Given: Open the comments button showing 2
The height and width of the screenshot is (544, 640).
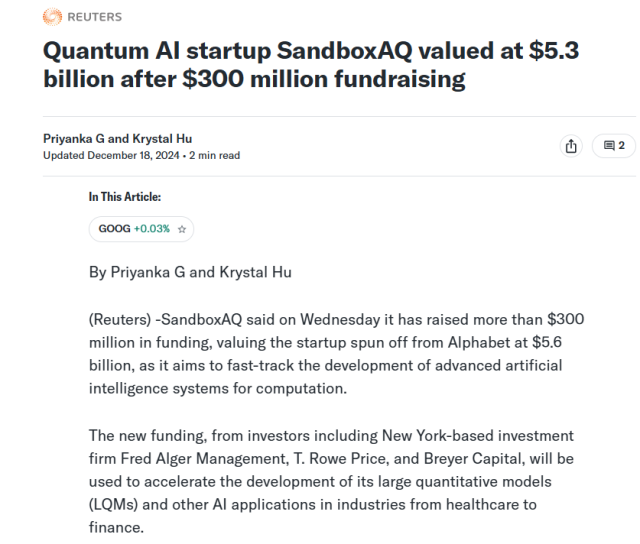Looking at the screenshot, I should 613,146.
